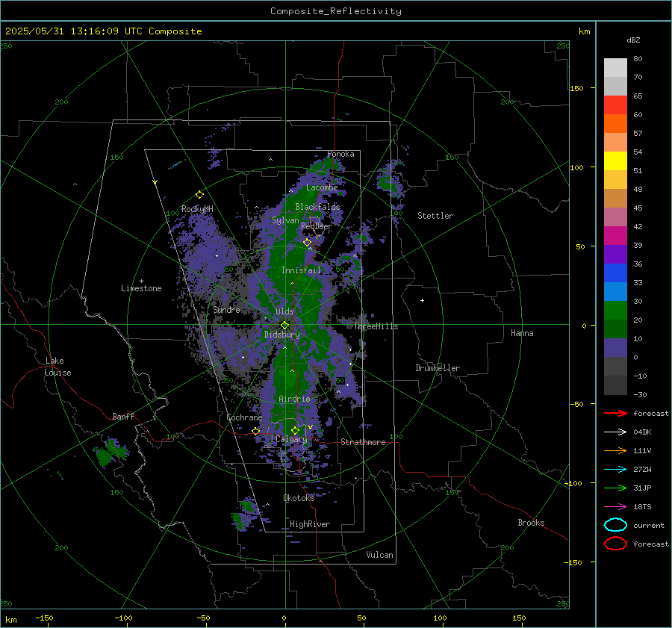The height and width of the screenshot is (628, 672).
Task: Click the echo cell west of Stettler
Action: (390, 181)
